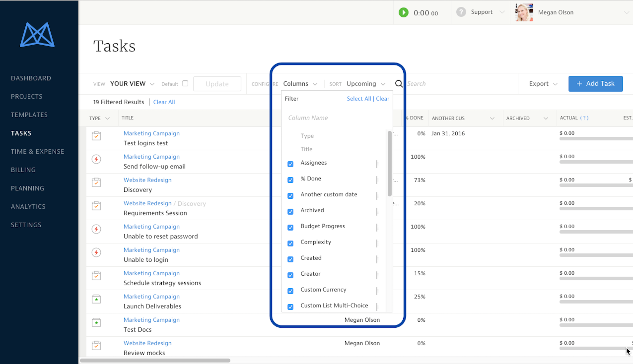Click the task icon beside Test logins test

96,136
